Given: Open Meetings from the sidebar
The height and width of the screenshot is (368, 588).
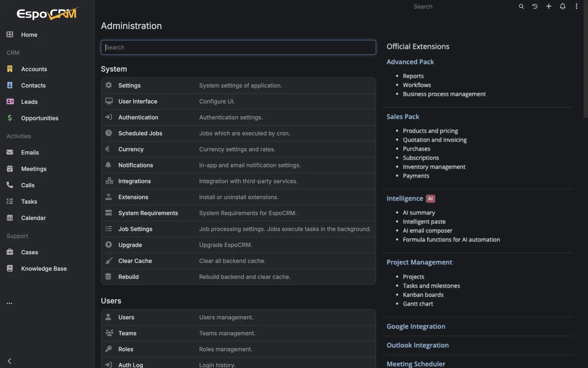Looking at the screenshot, I should [x=34, y=169].
